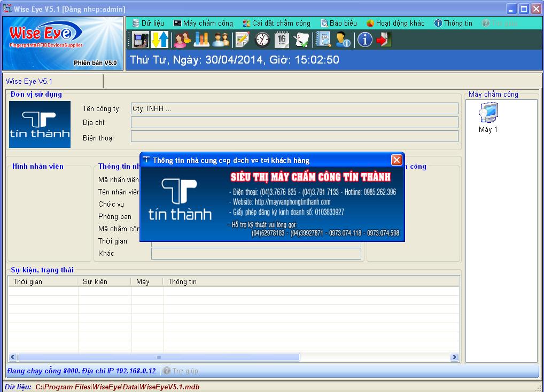Open the Cài đặt chấm công menu
Image resolution: width=544 pixels, height=392 pixels.
276,23
